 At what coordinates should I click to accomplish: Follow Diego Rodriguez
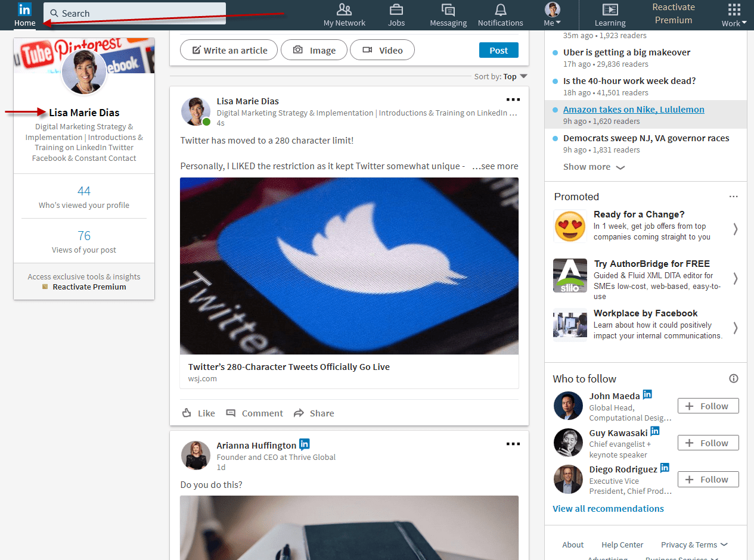708,480
